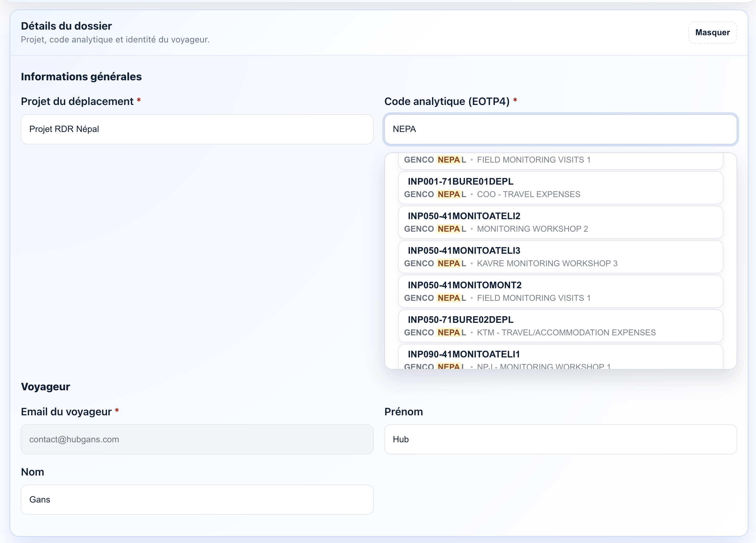Select INP050-71BURE02DEPL KTM travel expenses option
This screenshot has width=756, height=543.
point(560,326)
